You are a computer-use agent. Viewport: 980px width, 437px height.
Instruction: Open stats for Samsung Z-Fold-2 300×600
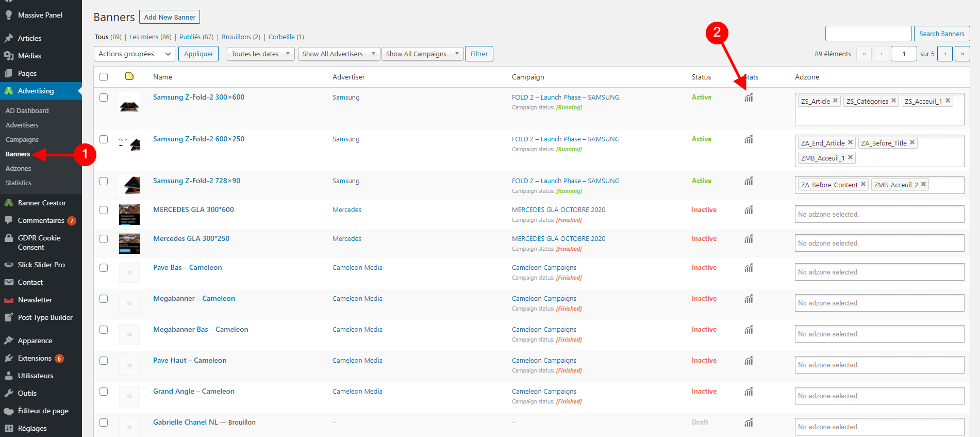[x=749, y=98]
